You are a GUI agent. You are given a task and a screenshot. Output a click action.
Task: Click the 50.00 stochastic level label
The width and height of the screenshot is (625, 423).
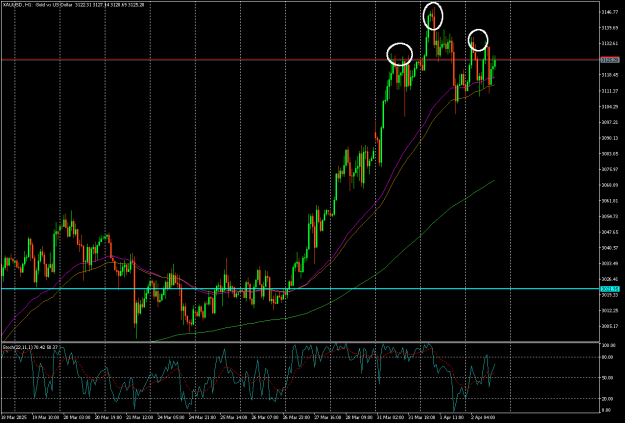[x=606, y=378]
